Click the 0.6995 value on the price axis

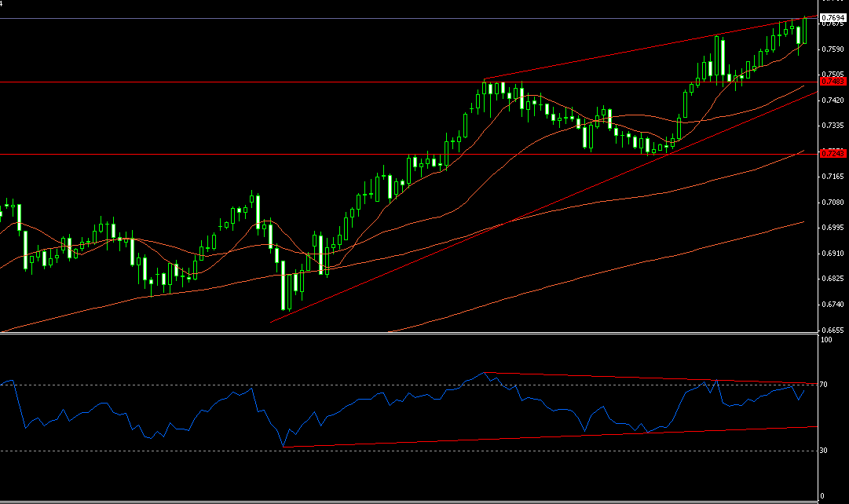click(x=833, y=228)
